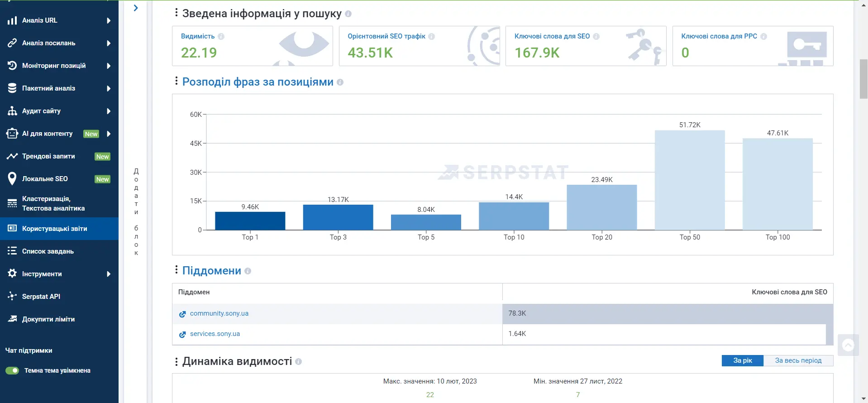The width and height of the screenshot is (868, 403).
Task: Click the Локальне SEO map pin icon
Action: 12,179
